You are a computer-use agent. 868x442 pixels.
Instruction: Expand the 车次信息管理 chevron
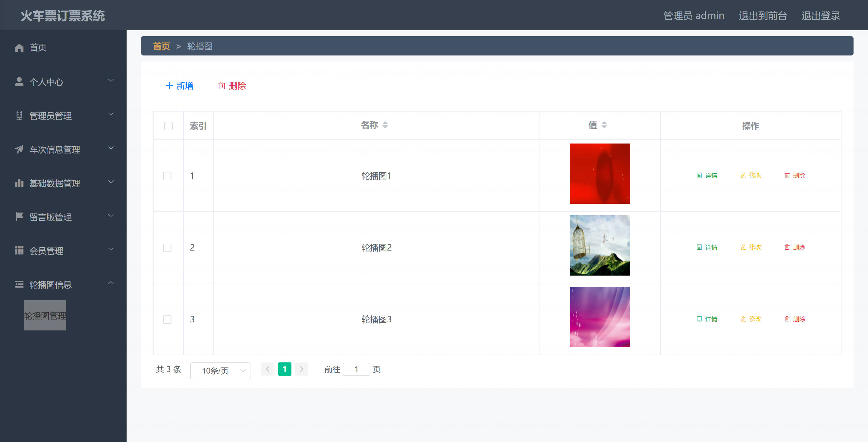point(111,148)
